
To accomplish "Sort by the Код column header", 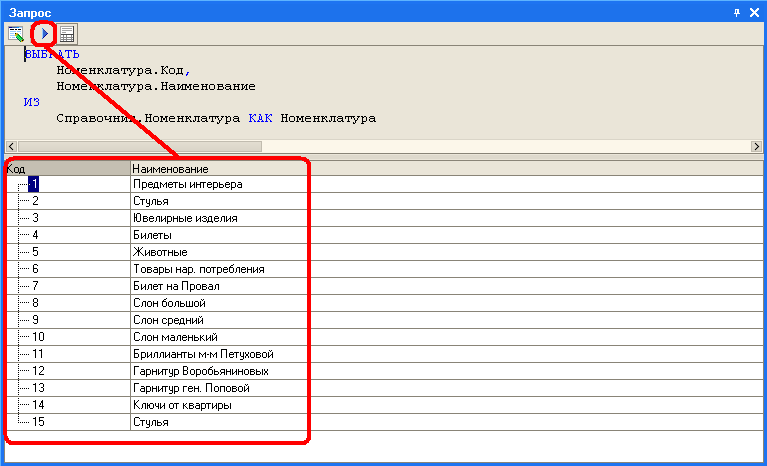I will (x=68, y=169).
